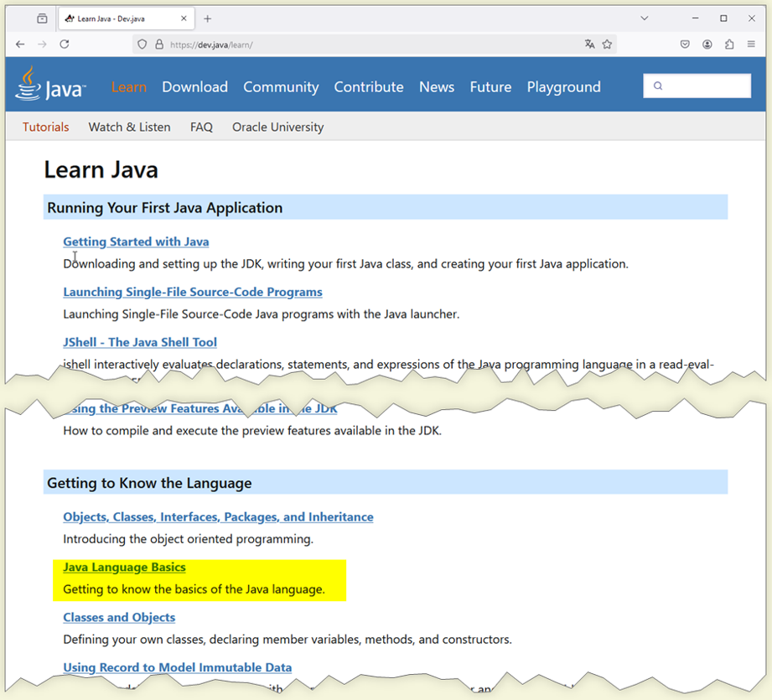Bookmark this page with star icon

(608, 44)
